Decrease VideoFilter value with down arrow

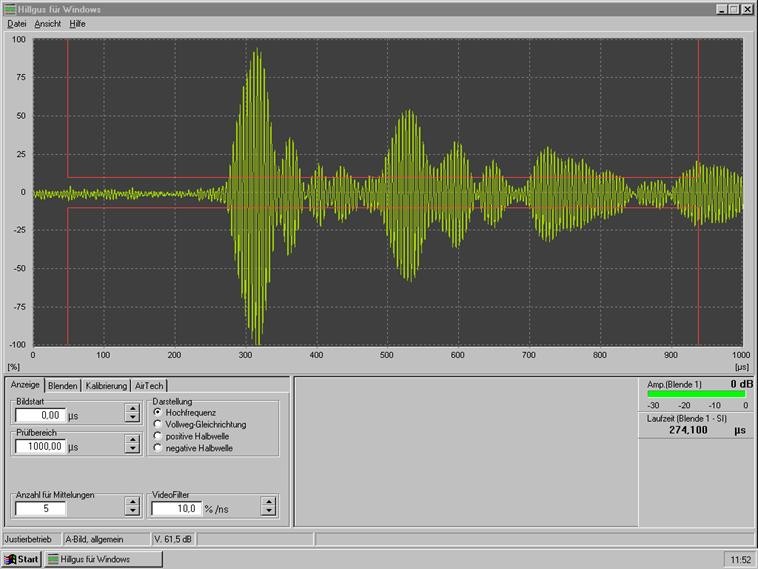[x=268, y=512]
